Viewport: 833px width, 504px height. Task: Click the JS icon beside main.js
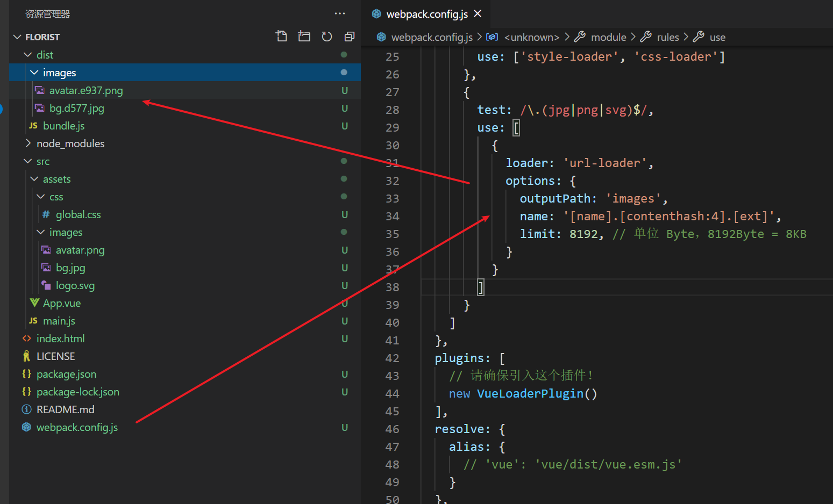(33, 321)
